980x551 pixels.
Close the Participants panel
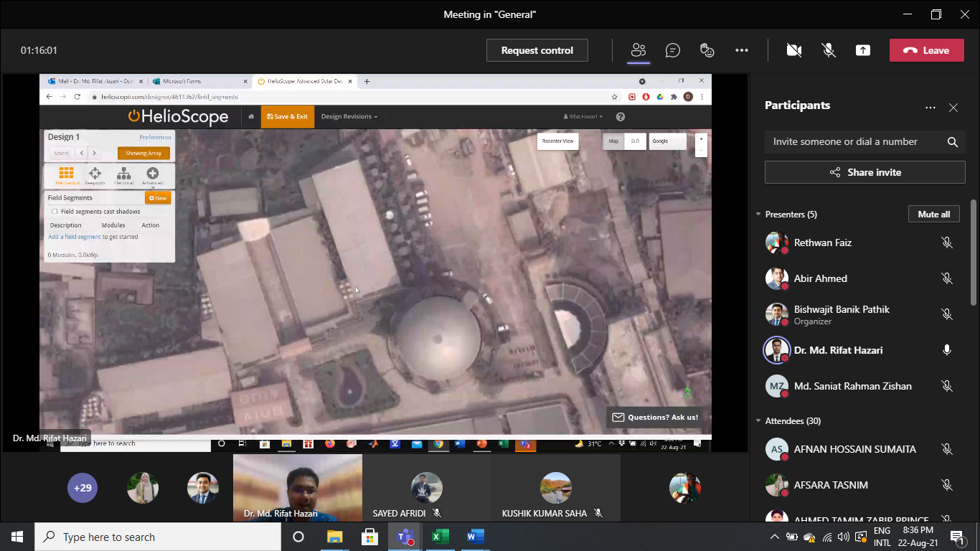(953, 108)
